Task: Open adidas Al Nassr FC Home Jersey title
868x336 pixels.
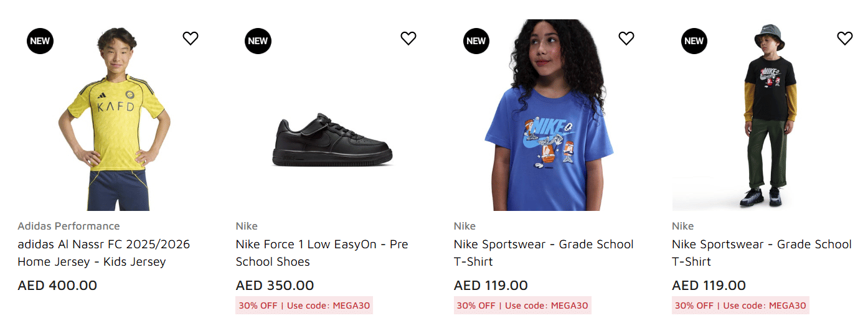Action: pos(103,253)
